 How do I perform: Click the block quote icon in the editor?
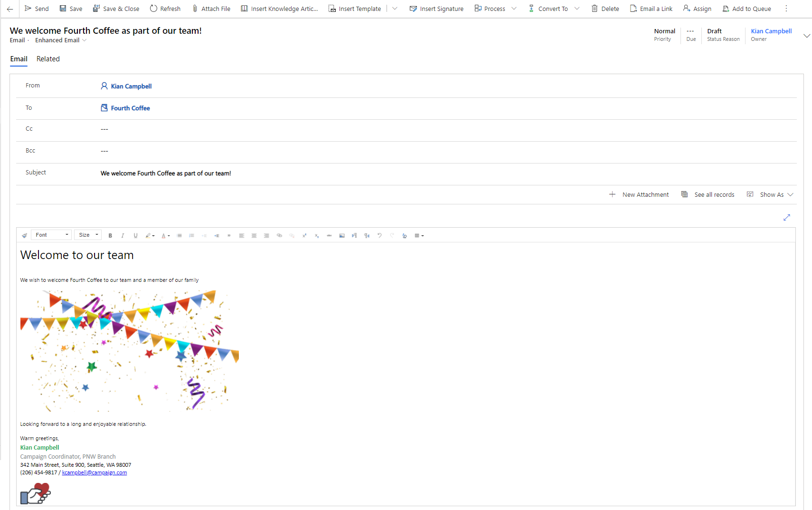click(229, 235)
